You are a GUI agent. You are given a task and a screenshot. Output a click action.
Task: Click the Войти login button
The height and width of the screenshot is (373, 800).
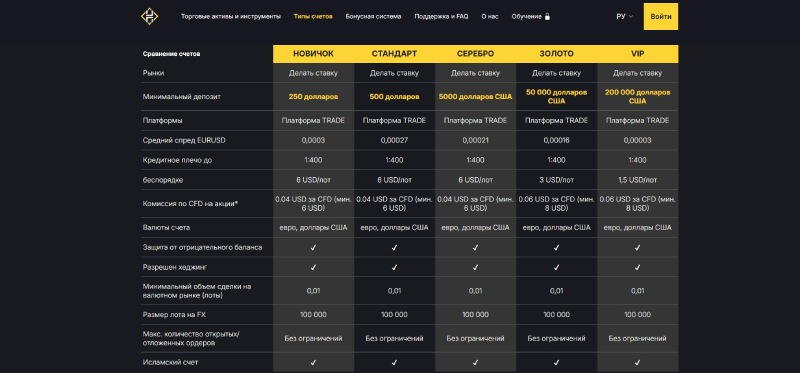[661, 16]
